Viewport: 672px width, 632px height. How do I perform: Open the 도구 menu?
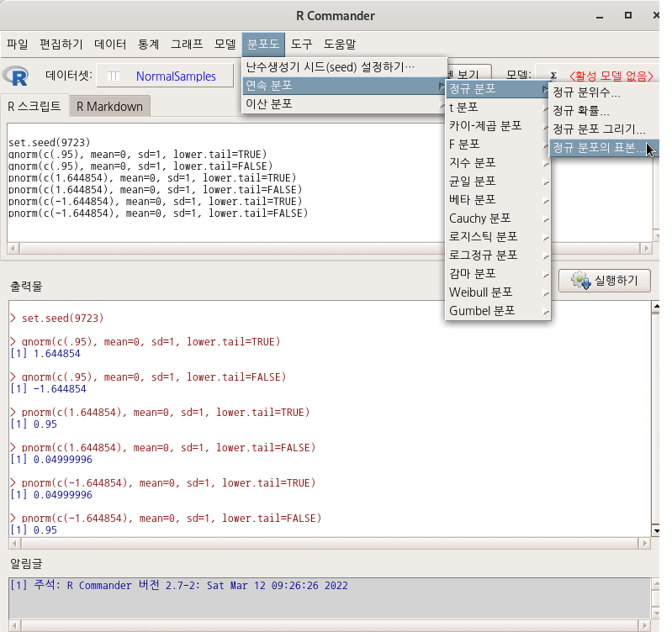pos(302,44)
